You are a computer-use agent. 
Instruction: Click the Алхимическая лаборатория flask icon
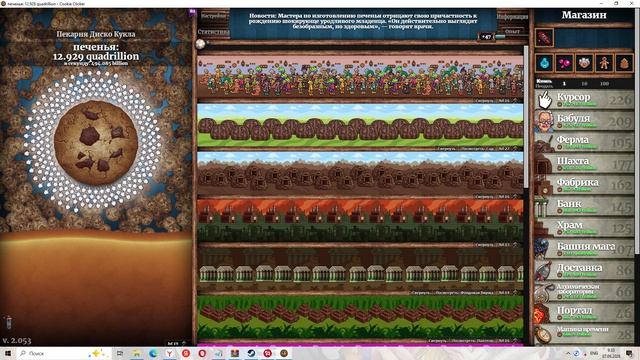(544, 291)
